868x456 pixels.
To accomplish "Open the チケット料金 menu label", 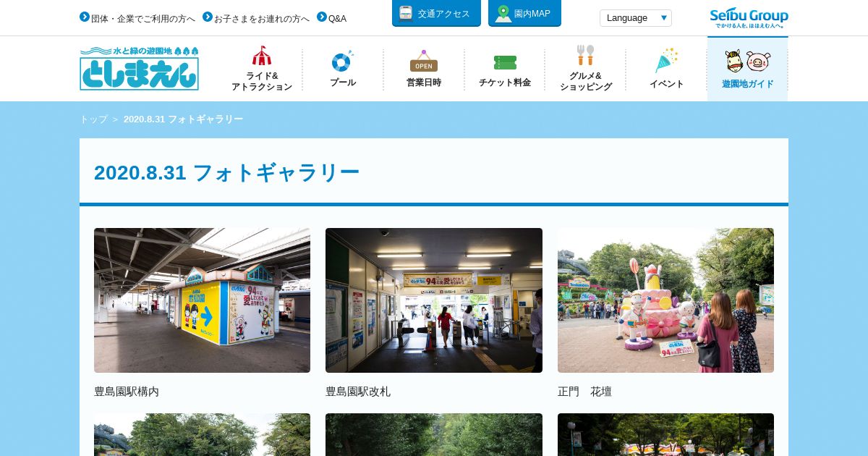I will click(x=505, y=83).
